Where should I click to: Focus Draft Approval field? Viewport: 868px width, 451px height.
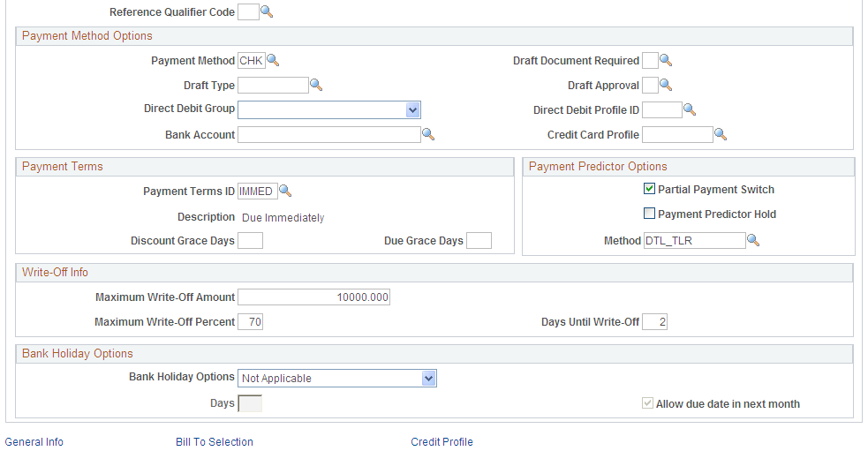[650, 85]
